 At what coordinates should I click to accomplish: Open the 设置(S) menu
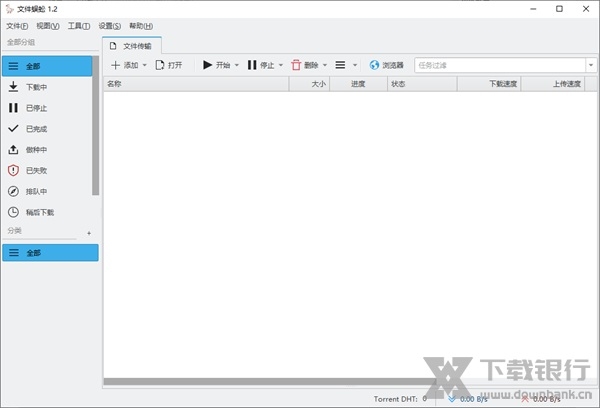(x=110, y=26)
